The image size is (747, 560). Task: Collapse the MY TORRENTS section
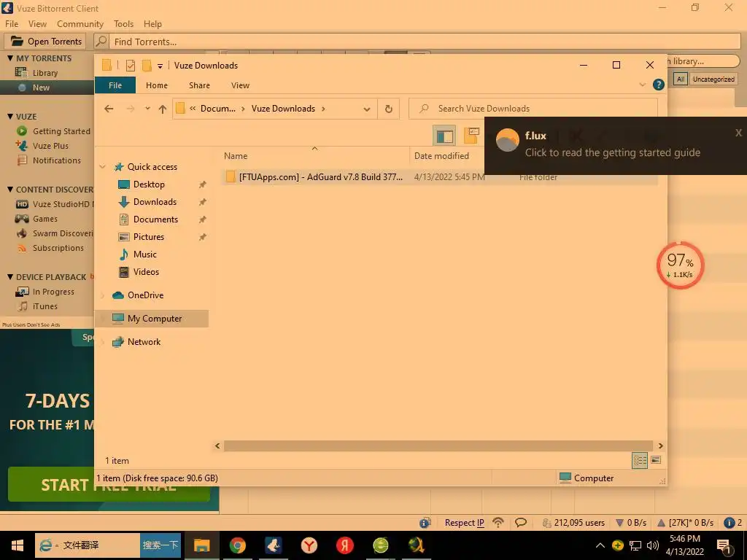[10, 58]
